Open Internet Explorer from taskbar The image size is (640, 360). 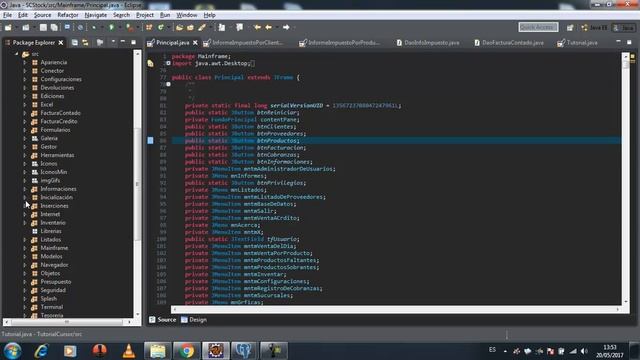[x=41, y=351]
